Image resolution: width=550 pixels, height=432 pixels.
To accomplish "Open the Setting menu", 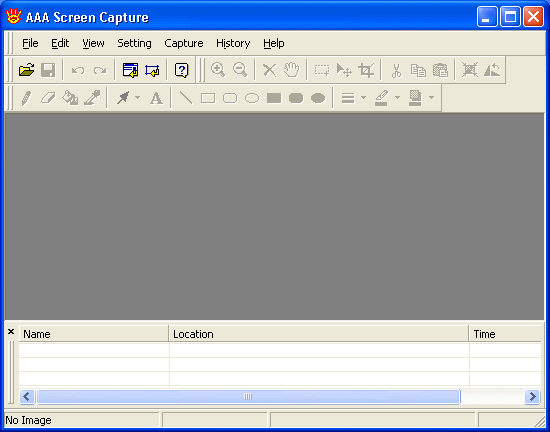I will pos(134,43).
